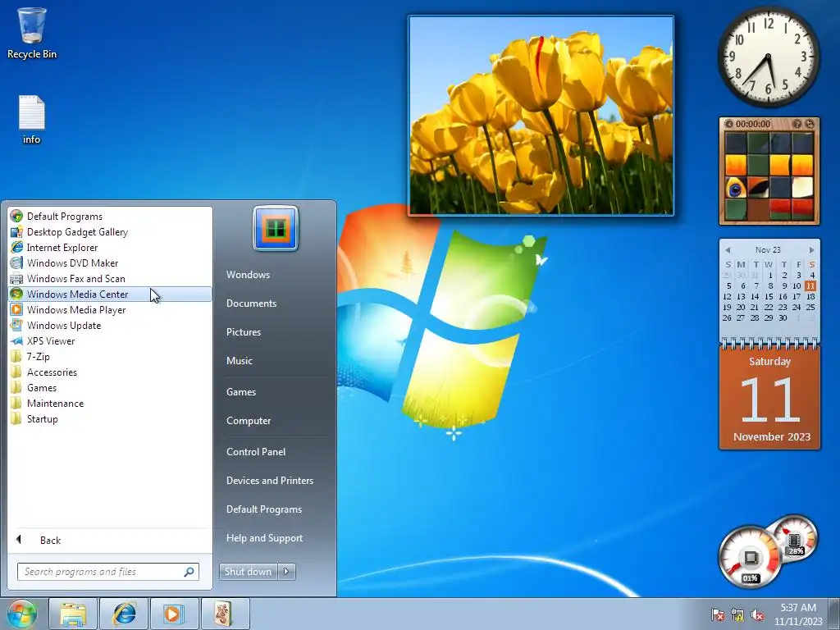The height and width of the screenshot is (630, 840).
Task: Open Windows Update
Action: (110, 325)
